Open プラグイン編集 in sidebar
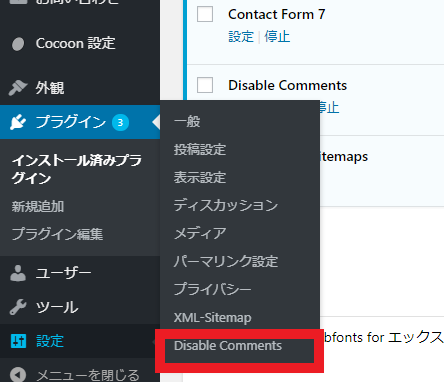The image size is (444, 382). (57, 234)
